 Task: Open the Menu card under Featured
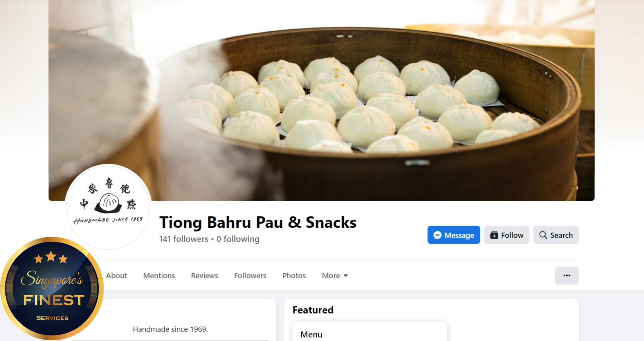point(369,331)
